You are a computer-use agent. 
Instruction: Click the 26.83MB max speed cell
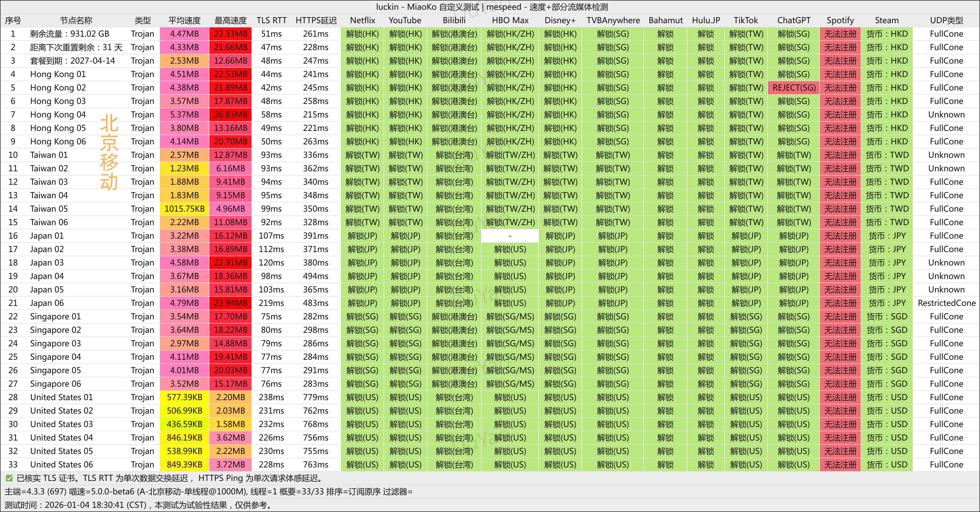click(230, 114)
